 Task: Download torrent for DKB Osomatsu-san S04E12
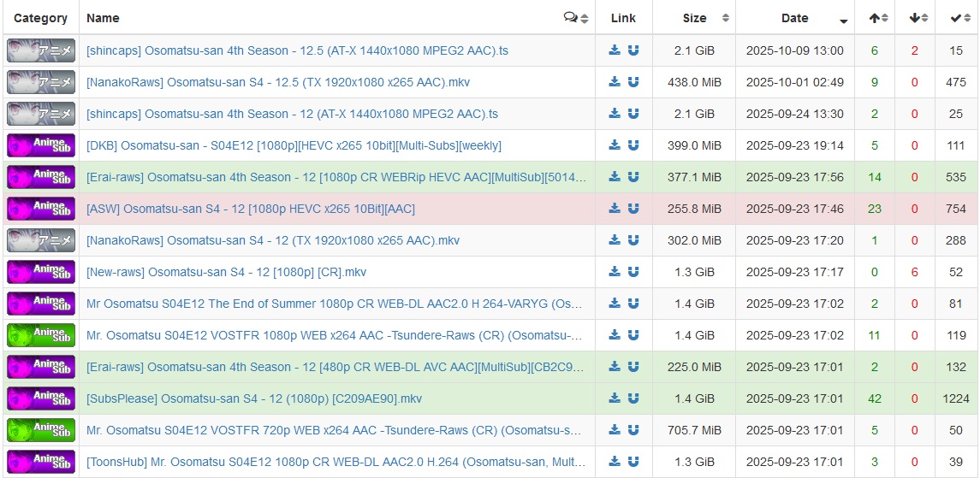coord(615,145)
